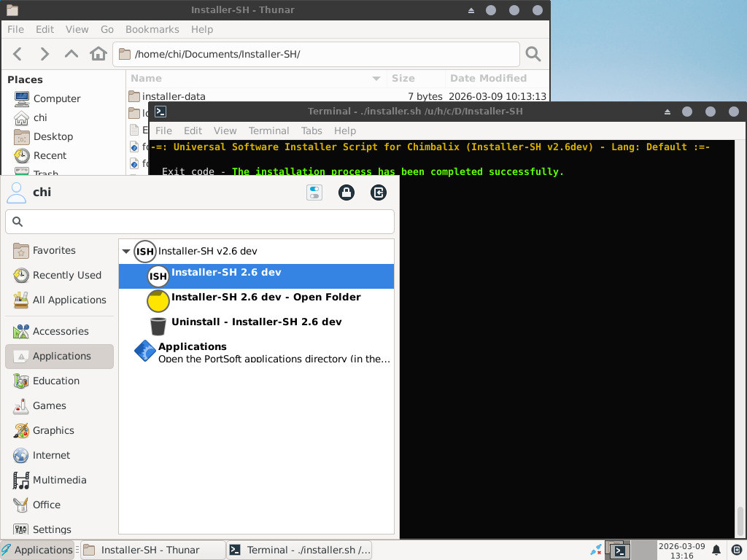Click Uninstall Installer-SH 2.6 dev trash icon
Viewport: 747px width, 560px height.
point(158,325)
